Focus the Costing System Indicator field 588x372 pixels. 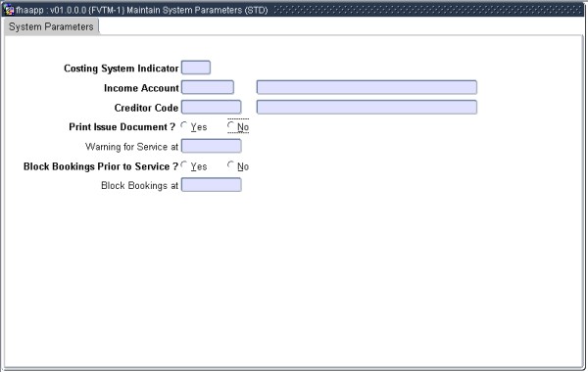point(196,68)
